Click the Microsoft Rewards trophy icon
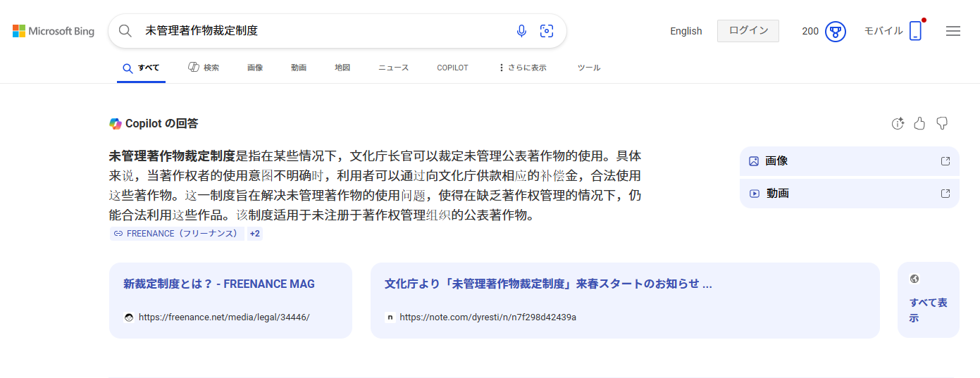The width and height of the screenshot is (980, 378). (x=835, y=31)
